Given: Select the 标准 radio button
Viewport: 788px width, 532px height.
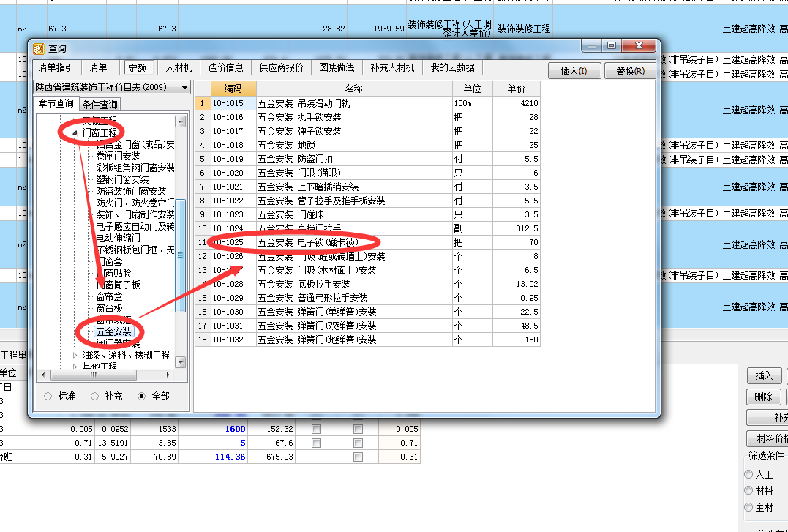Looking at the screenshot, I should 48,396.
